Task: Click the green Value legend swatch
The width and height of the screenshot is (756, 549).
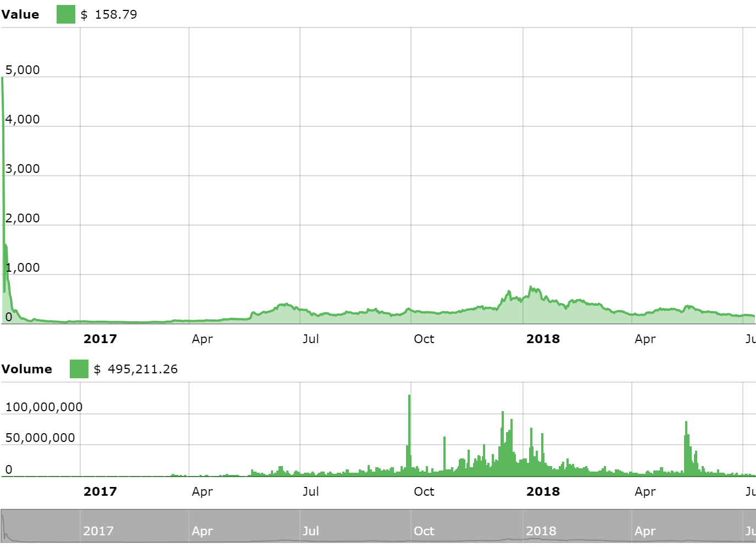Action: (65, 14)
